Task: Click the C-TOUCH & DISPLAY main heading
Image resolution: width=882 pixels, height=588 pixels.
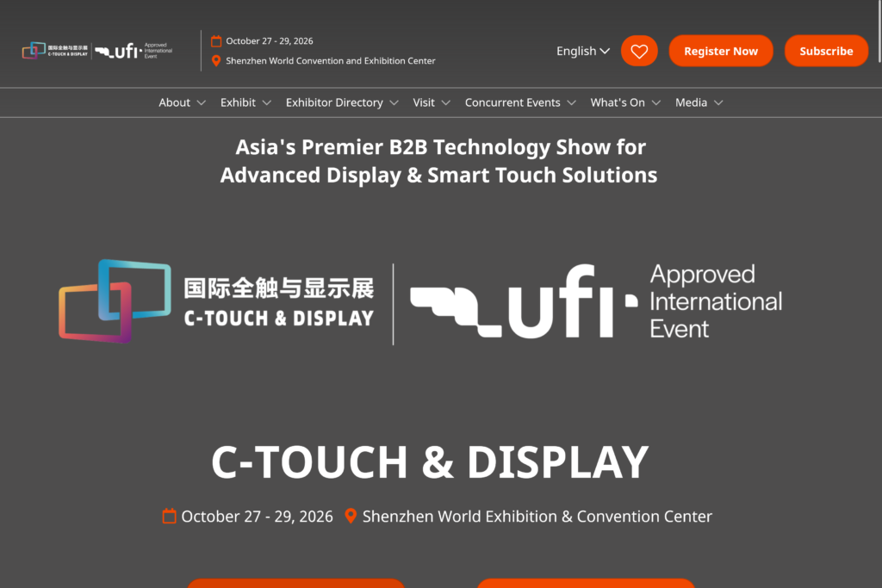Action: coord(429,462)
